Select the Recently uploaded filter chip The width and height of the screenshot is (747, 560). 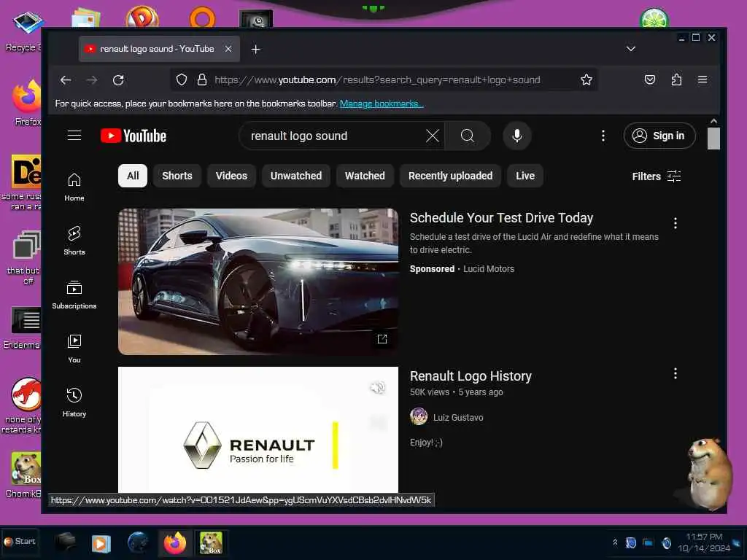[450, 176]
